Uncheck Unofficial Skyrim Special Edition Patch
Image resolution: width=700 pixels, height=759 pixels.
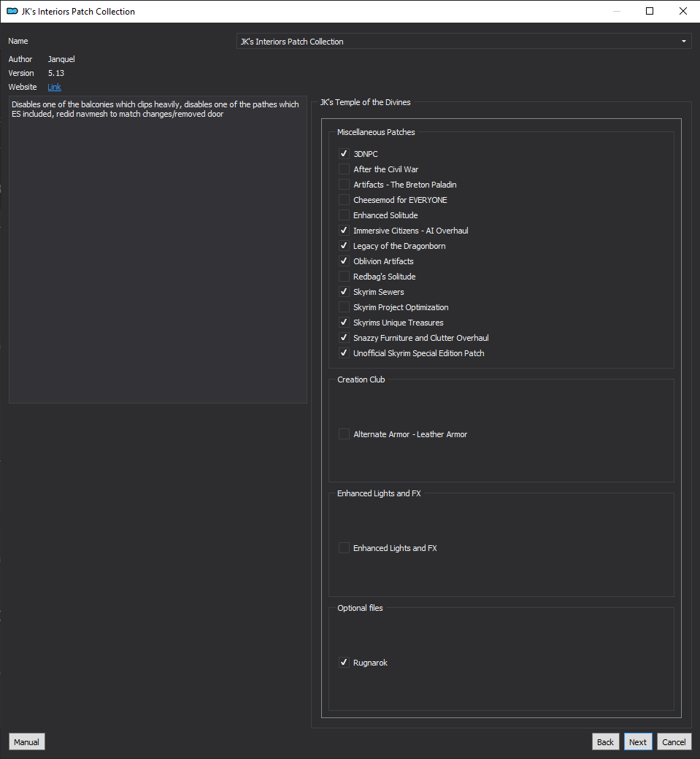pos(344,353)
